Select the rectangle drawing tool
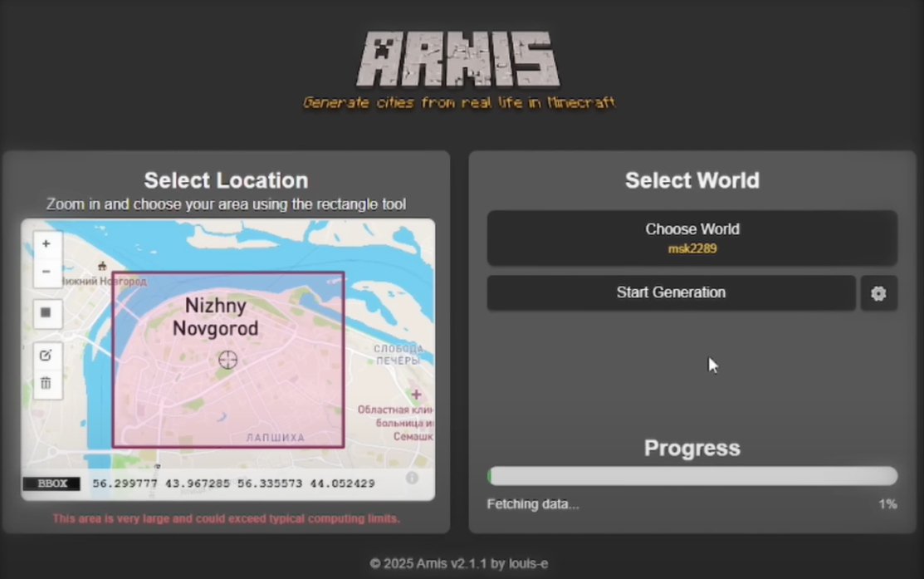 [x=46, y=313]
